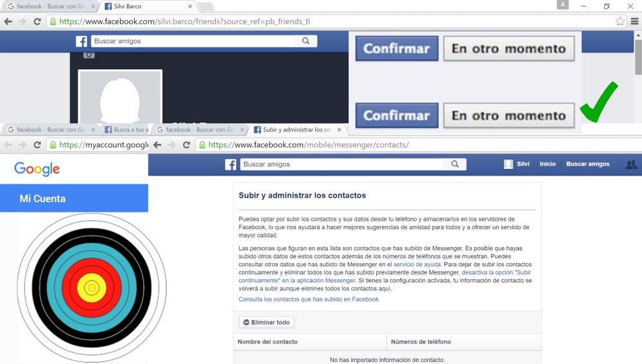Open the blank profile picture of Silvi Barco
Image resolution: width=642 pixels, height=364 pixels.
click(x=120, y=97)
